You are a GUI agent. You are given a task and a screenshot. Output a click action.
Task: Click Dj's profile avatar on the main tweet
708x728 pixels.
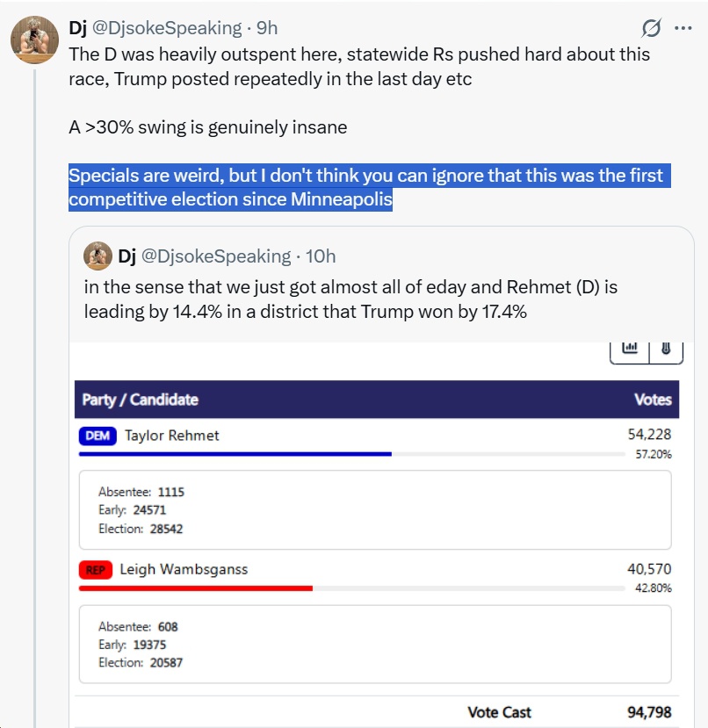[x=34, y=40]
